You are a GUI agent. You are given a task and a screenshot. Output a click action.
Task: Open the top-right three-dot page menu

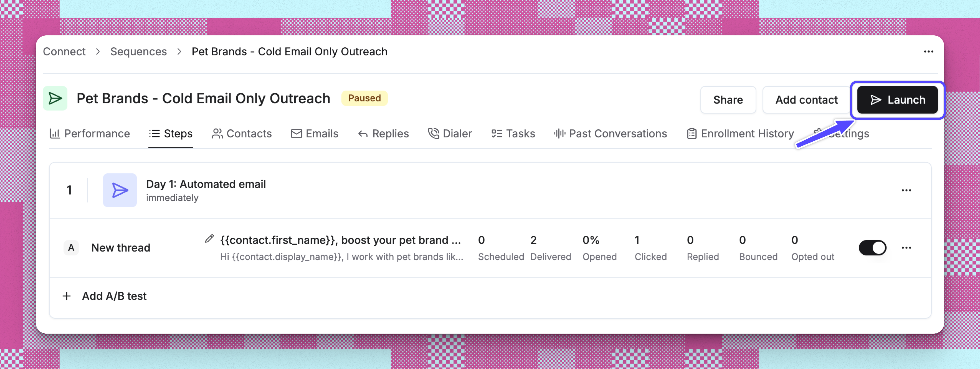(x=928, y=52)
